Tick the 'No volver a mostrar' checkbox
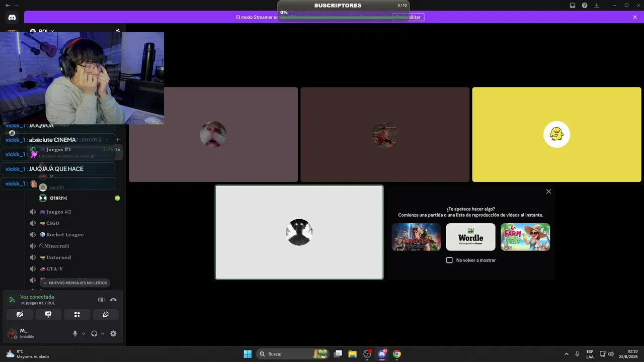The width and height of the screenshot is (644, 362). click(450, 260)
